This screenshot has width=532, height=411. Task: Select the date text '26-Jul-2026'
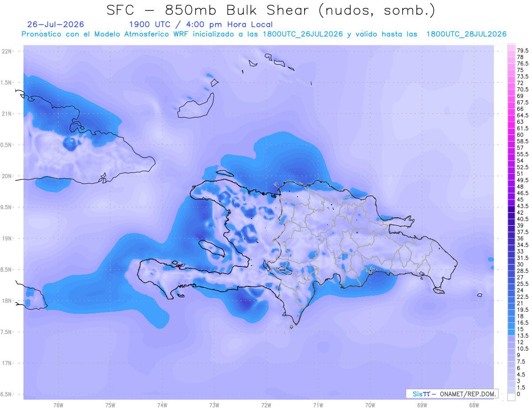point(55,24)
